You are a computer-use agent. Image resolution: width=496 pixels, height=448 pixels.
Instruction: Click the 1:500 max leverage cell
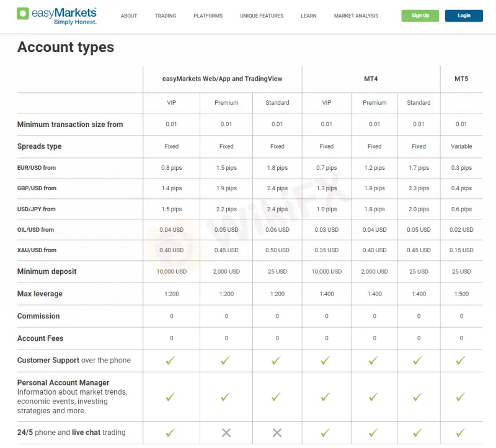click(x=461, y=294)
